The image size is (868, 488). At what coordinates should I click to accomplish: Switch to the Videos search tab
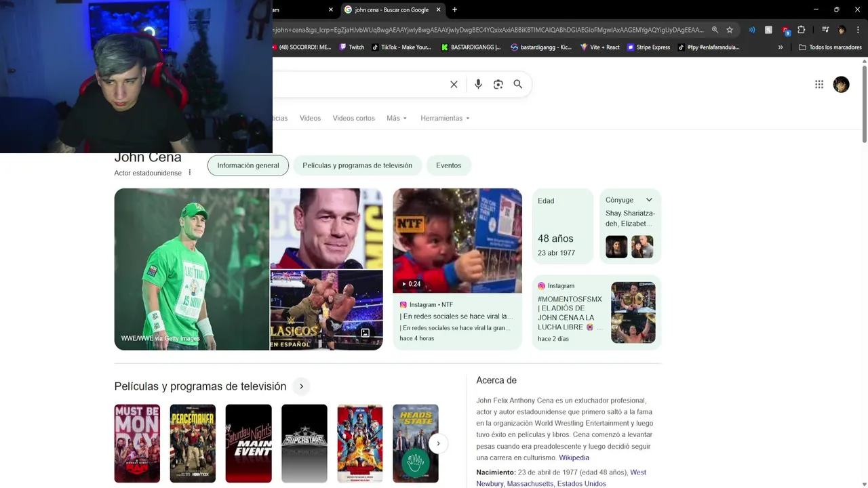point(310,118)
